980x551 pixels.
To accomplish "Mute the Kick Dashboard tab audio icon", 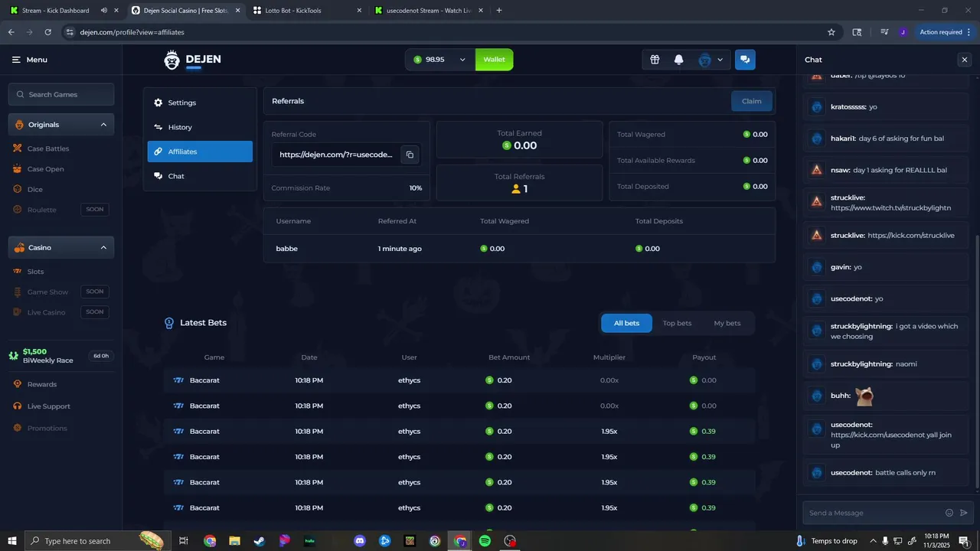I will (103, 11).
